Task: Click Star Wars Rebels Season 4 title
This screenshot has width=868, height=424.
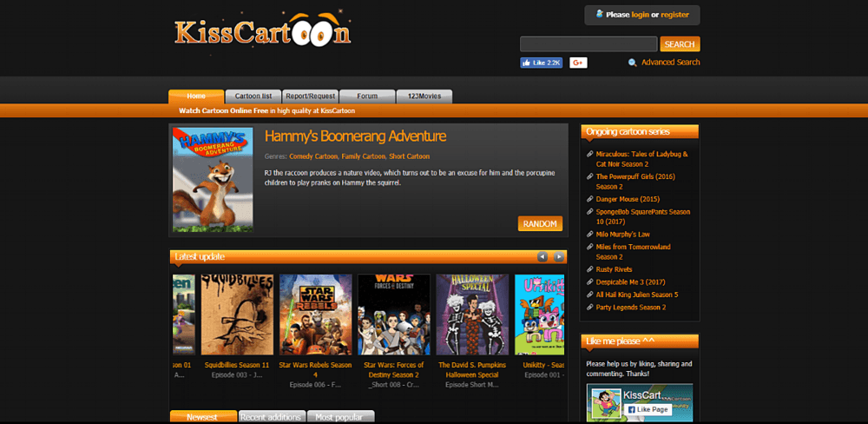Action: pyautogui.click(x=316, y=369)
